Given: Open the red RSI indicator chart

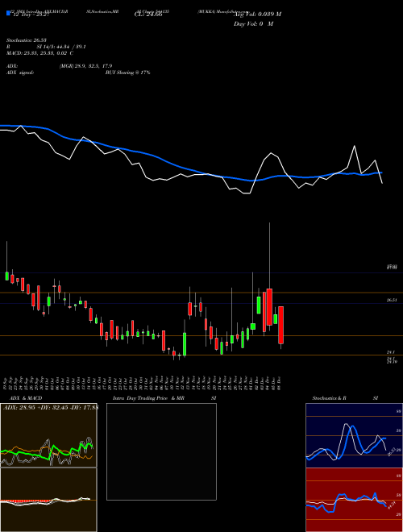Looking at the screenshot, I should point(354,500).
